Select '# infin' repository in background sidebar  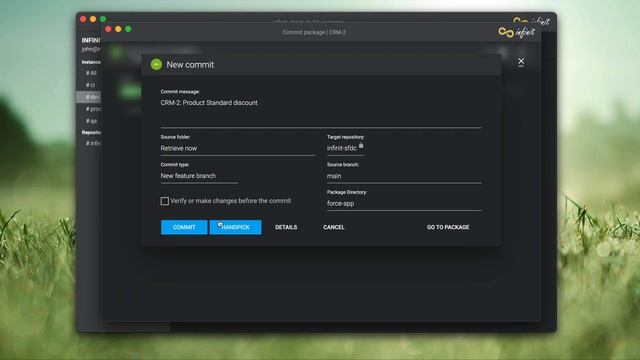click(93, 143)
